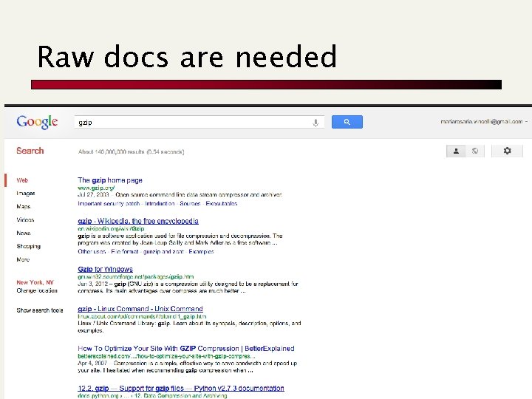
Task: Click the microphone voice search icon
Action: pyautogui.click(x=316, y=123)
